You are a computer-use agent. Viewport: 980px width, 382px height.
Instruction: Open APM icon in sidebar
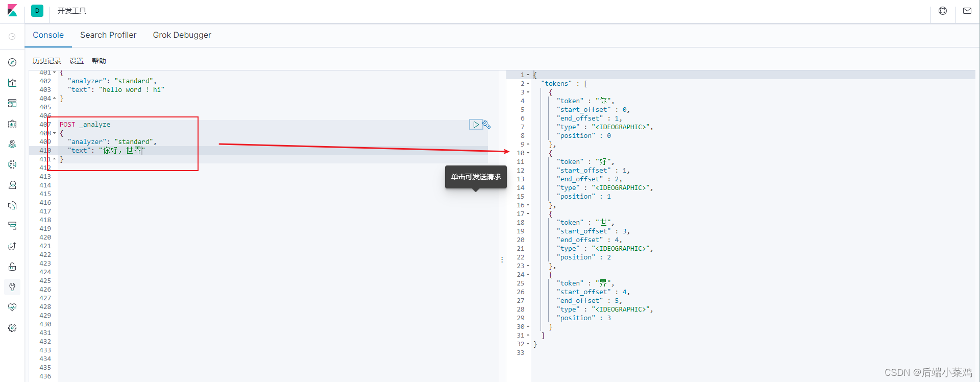(x=12, y=226)
